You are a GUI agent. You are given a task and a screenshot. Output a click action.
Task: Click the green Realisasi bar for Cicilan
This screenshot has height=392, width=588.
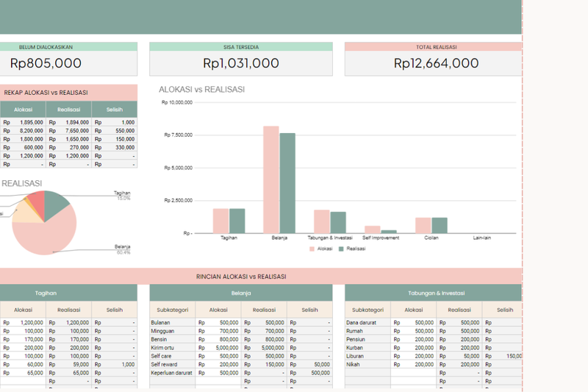(x=440, y=226)
